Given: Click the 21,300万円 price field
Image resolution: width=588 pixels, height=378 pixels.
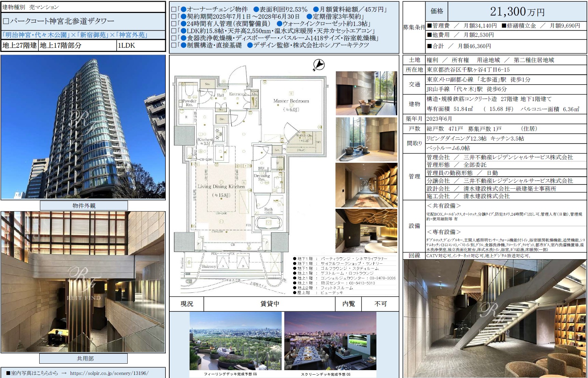Looking at the screenshot, I should coord(517,12).
